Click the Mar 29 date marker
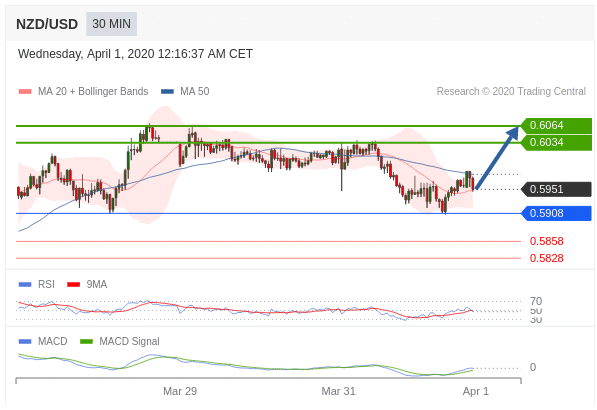This screenshot has height=410, width=597. (180, 391)
